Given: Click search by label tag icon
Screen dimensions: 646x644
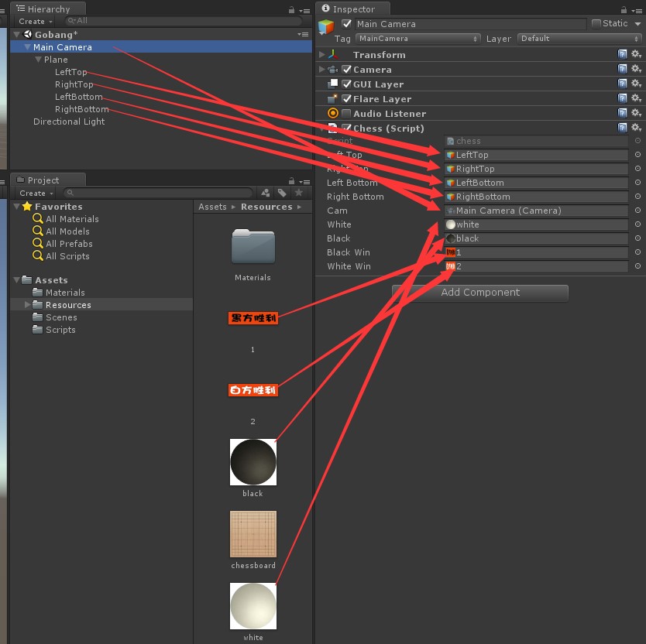Looking at the screenshot, I should click(282, 193).
